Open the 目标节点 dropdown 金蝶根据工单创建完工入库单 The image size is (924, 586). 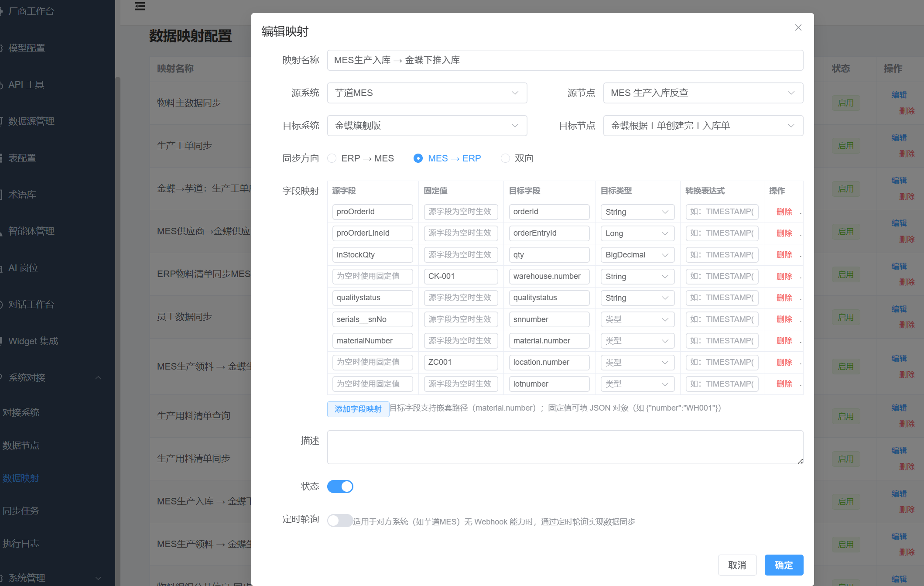pos(703,126)
